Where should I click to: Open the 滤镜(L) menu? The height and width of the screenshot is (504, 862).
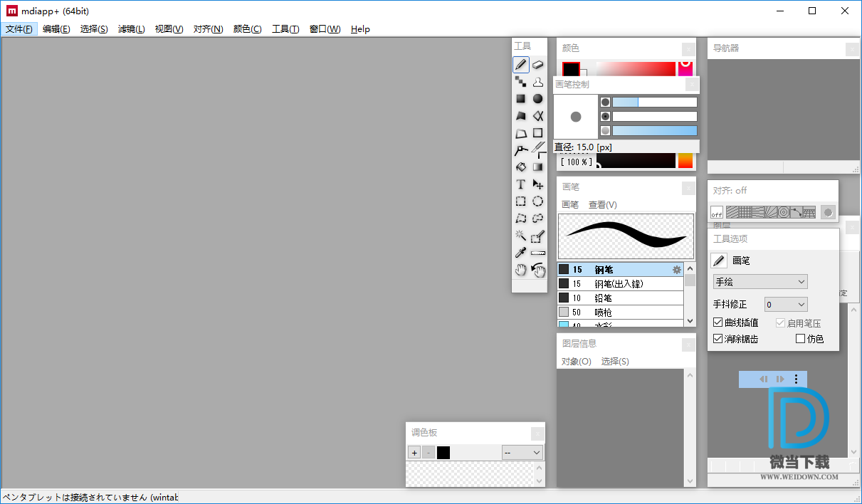click(x=131, y=29)
